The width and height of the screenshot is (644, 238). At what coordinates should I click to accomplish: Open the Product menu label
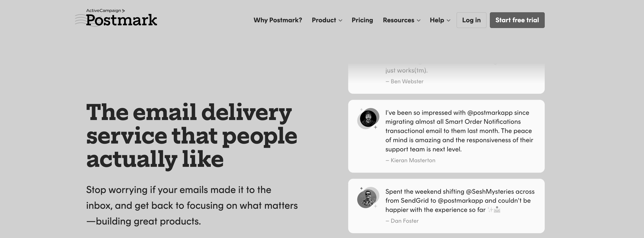coord(324,20)
